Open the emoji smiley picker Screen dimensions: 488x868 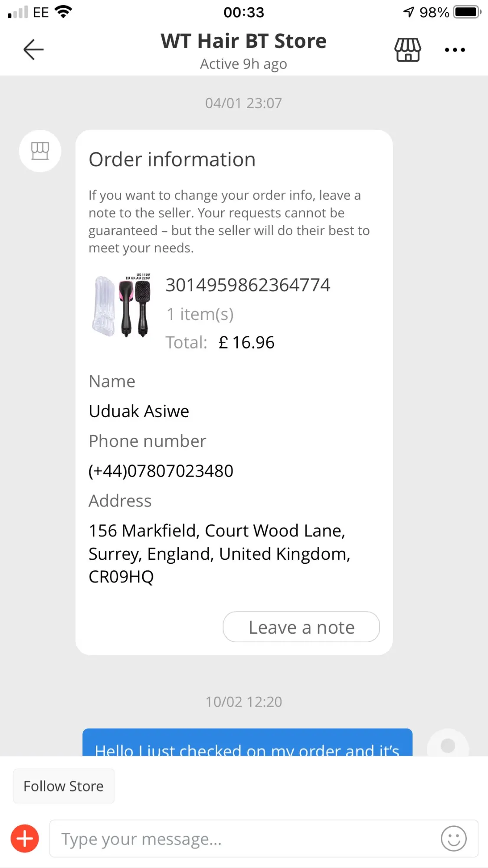pos(453,838)
